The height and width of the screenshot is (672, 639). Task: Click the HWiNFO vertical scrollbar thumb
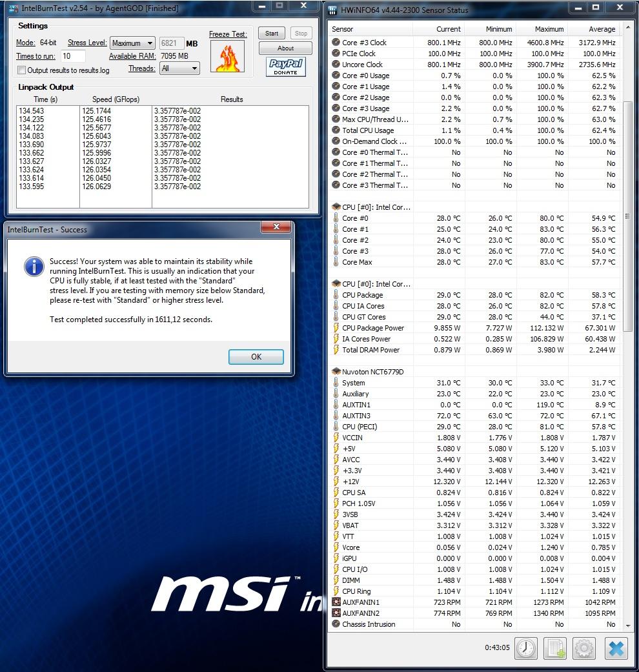pyautogui.click(x=627, y=216)
